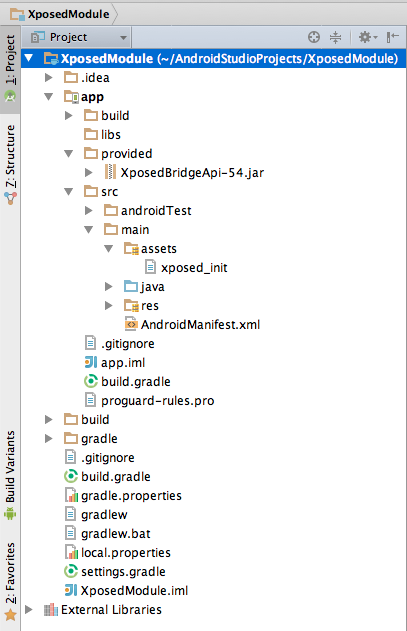Click the app build.gradle Gradle icon

pos(91,381)
